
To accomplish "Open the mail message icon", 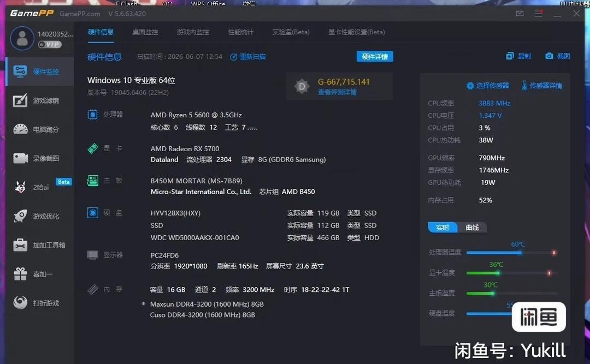I will [x=520, y=14].
